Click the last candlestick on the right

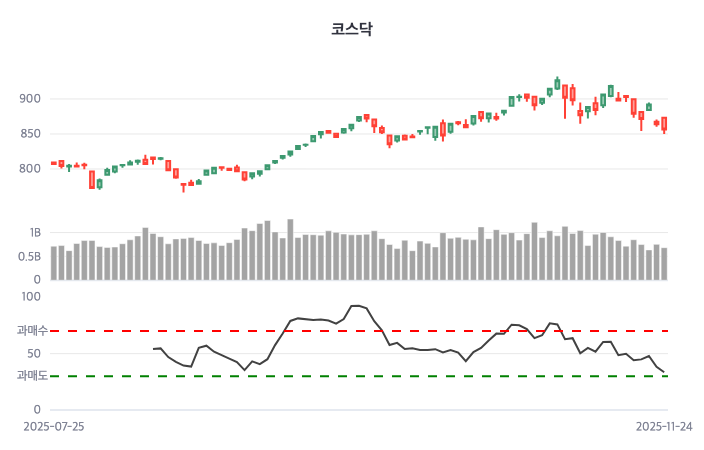664,124
